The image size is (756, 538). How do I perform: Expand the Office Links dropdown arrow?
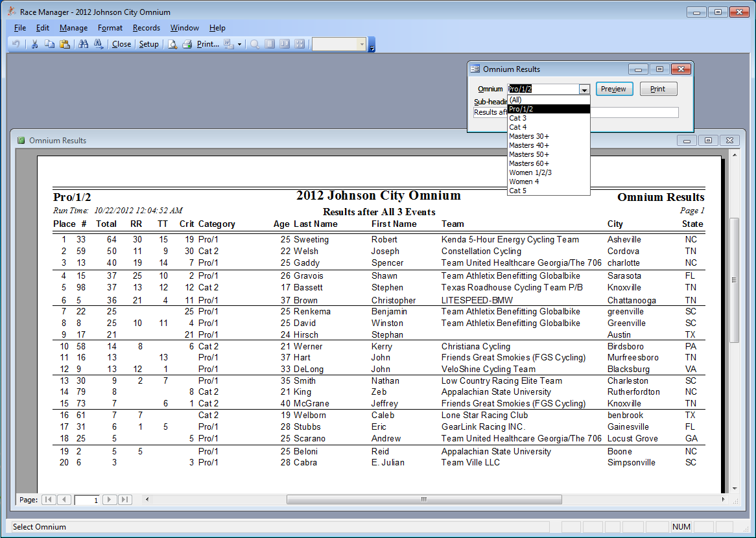239,44
